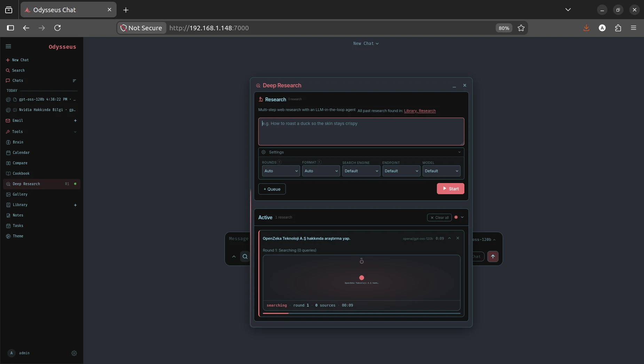This screenshot has height=364, width=644.
Task: Open admin settings gear icon
Action: 74,353
